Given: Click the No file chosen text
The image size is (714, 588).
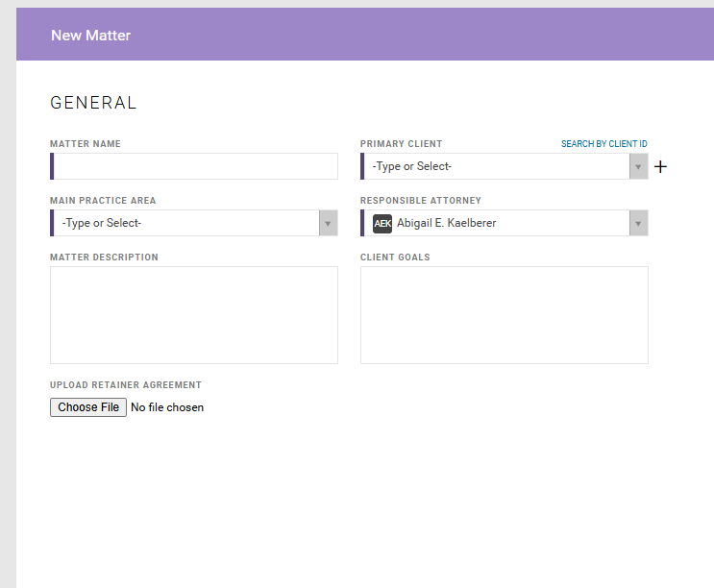Looking at the screenshot, I should 167,407.
